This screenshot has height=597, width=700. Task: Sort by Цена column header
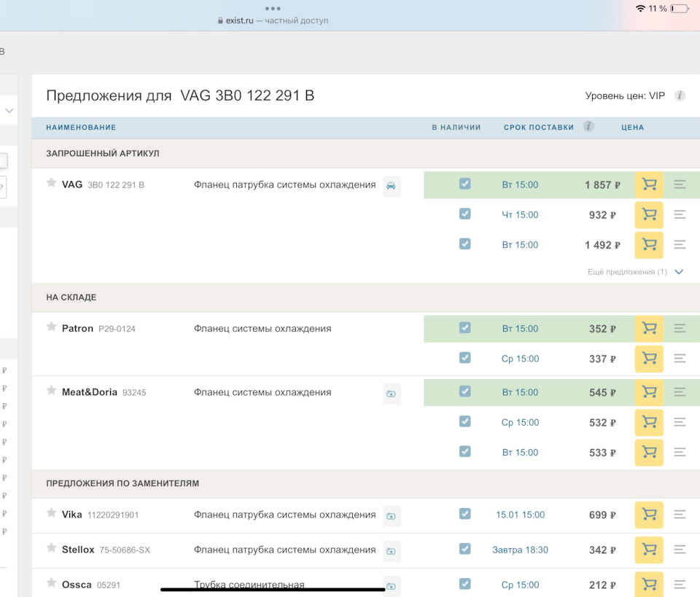coord(632,127)
